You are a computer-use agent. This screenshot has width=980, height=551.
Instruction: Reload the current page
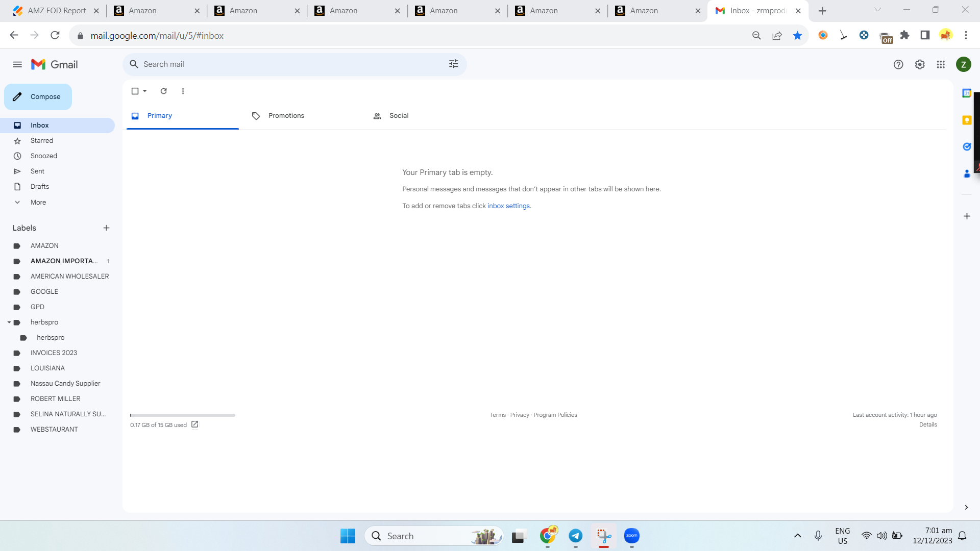point(55,35)
